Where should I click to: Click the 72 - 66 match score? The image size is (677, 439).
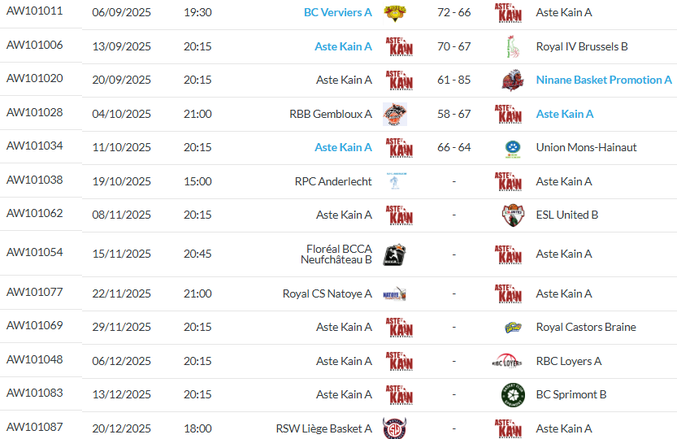[x=454, y=12]
